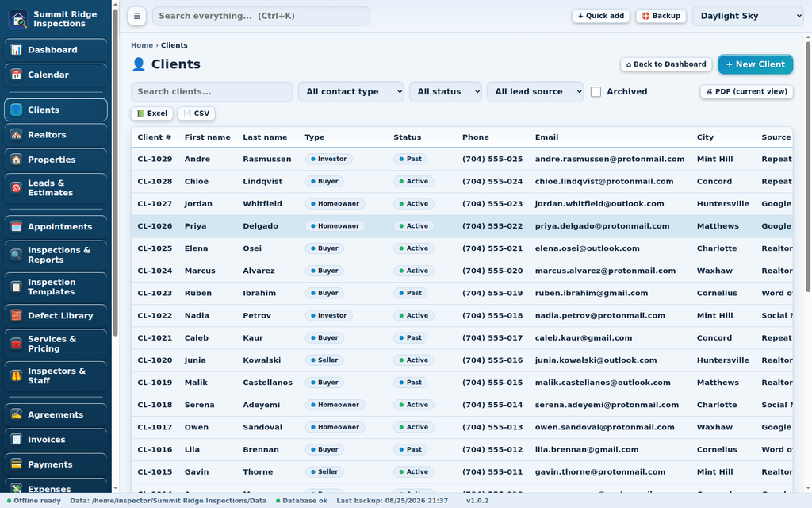Click client number CL-1017
The width and height of the screenshot is (812, 508).
(155, 427)
